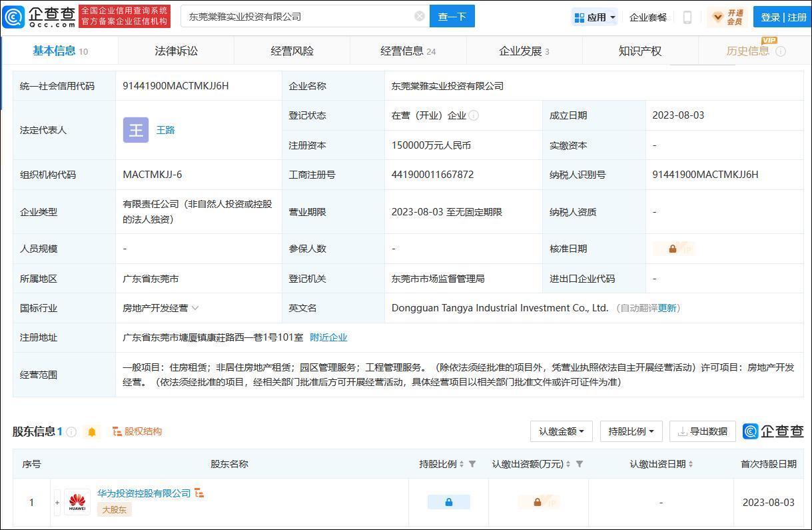Screen dimensions: 812x530
Task: Switch to 法律诉讼 tab
Action: pos(176,51)
